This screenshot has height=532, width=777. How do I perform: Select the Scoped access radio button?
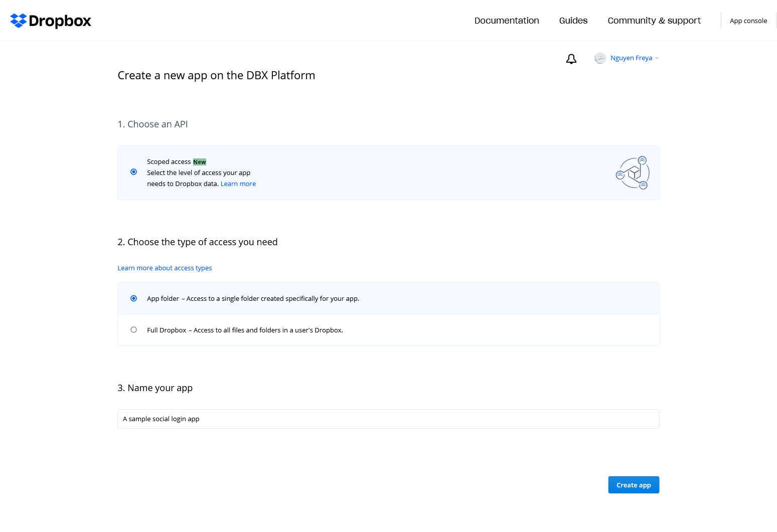pyautogui.click(x=134, y=172)
